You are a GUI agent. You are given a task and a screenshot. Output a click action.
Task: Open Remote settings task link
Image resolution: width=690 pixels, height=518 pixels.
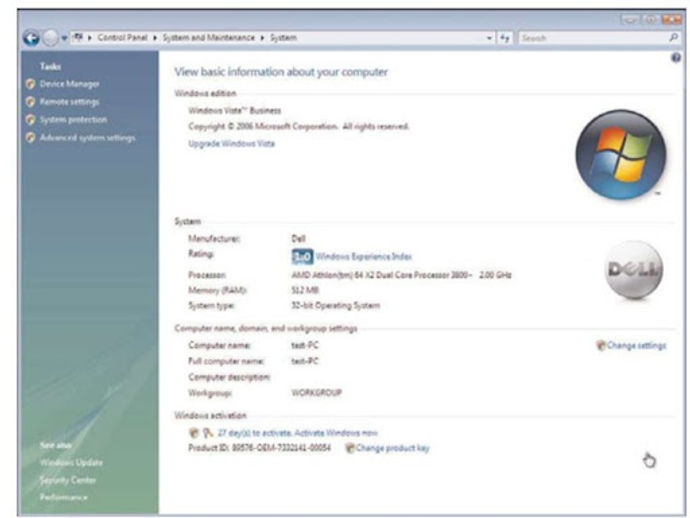pos(70,102)
